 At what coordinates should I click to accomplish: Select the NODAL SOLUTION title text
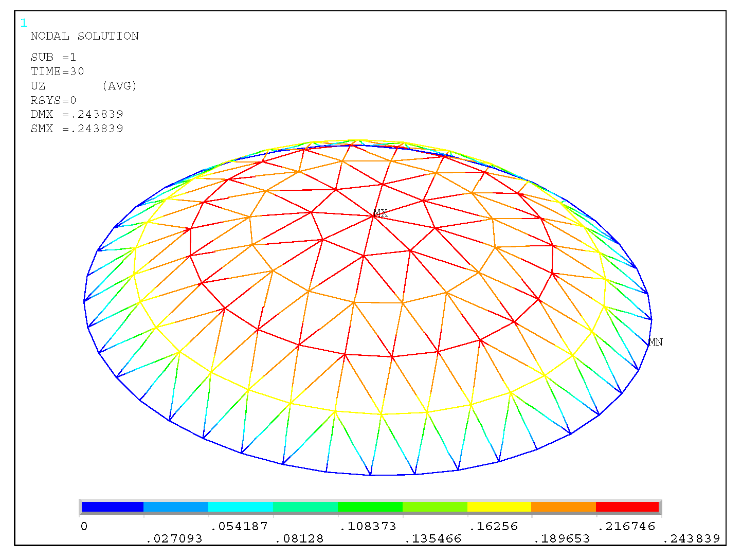(x=84, y=36)
